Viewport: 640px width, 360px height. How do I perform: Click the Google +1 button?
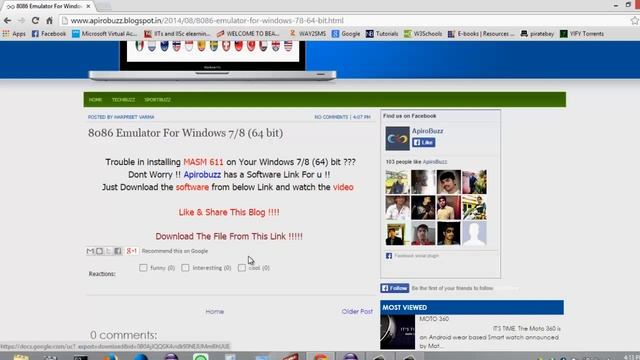pos(131,251)
